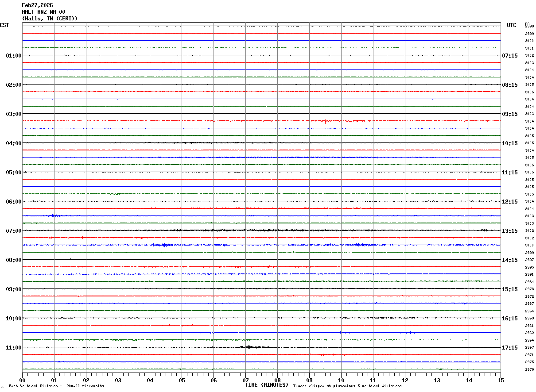Select the station code text HALT HNZ NM 00

pyautogui.click(x=43, y=12)
